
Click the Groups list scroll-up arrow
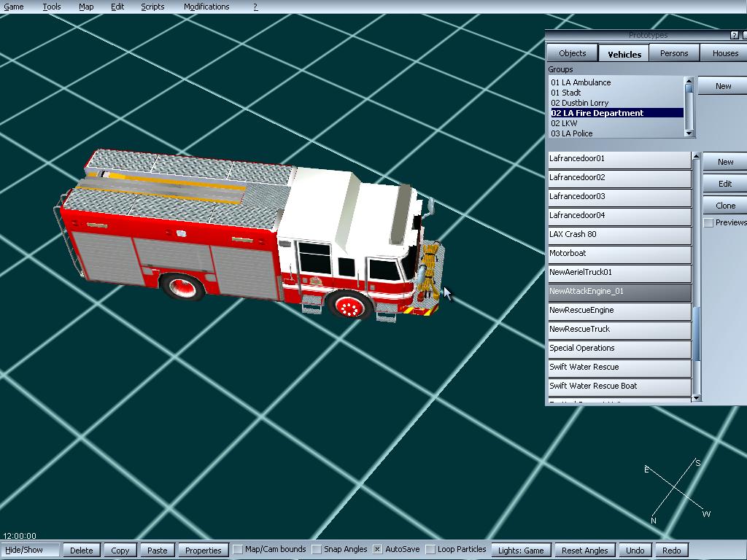(x=689, y=81)
